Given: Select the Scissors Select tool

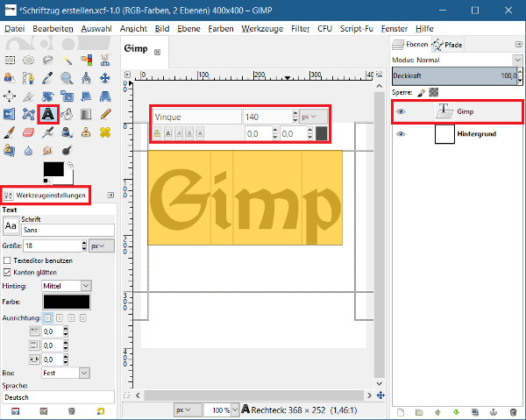Looking at the screenshot, I should (105, 61).
